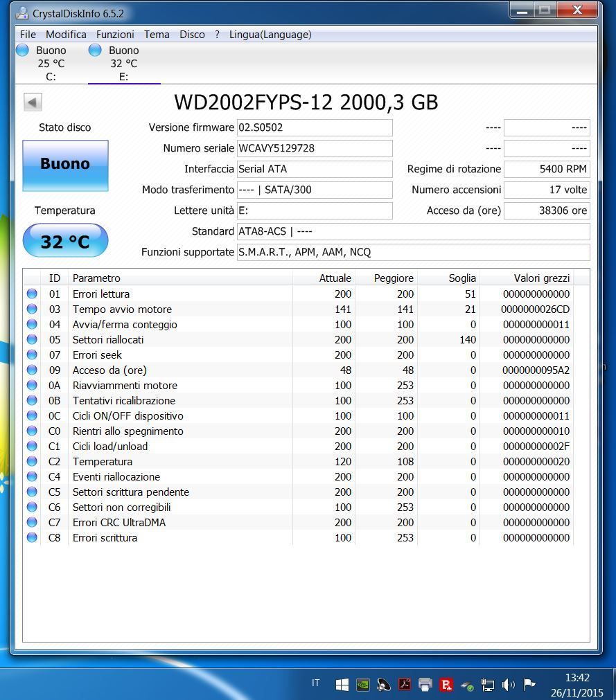Open the Lingua(Language) menu
This screenshot has width=616, height=700.
(270, 35)
